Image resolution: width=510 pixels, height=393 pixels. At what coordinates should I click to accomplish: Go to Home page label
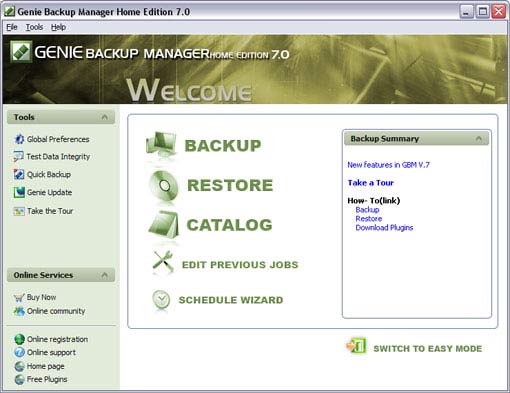pos(46,366)
